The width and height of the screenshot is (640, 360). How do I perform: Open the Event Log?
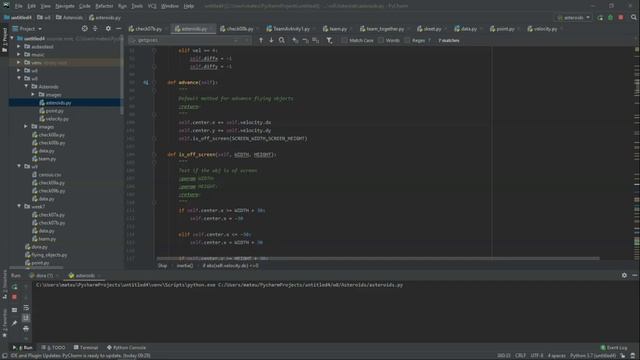click(x=613, y=348)
